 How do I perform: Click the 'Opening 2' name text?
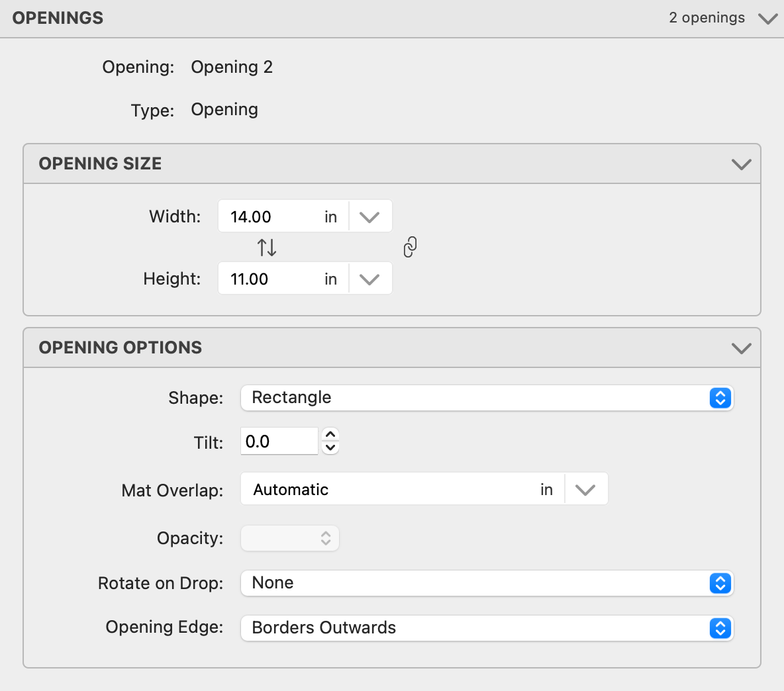click(x=232, y=67)
